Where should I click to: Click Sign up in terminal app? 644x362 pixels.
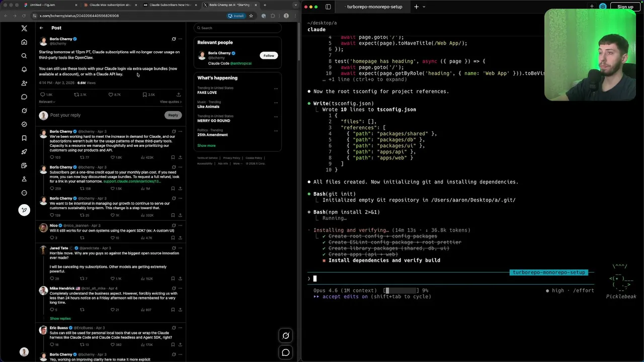(625, 7)
